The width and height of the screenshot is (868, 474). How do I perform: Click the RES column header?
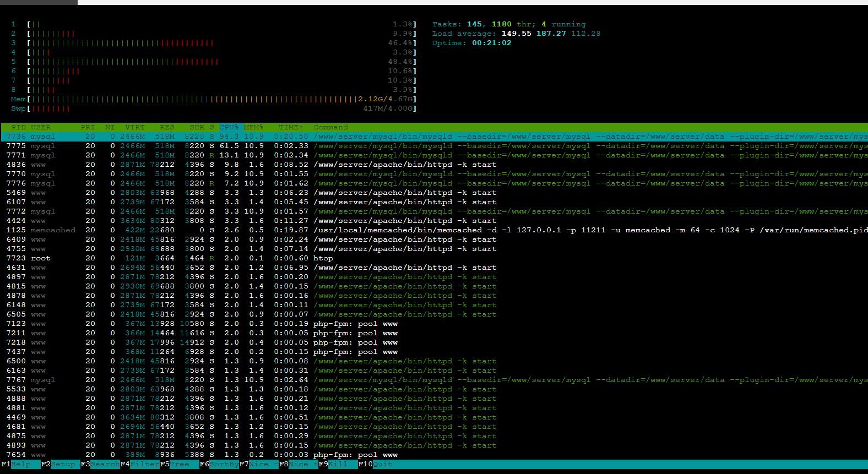(x=167, y=127)
